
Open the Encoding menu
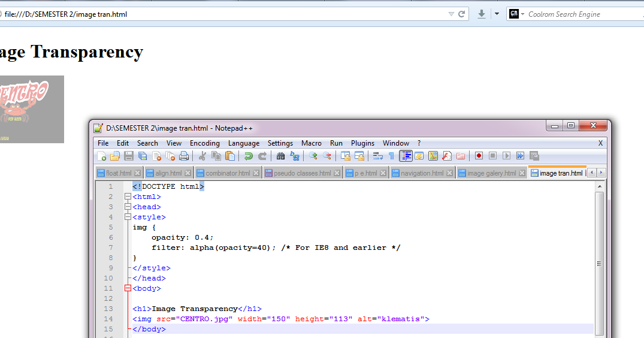coord(204,143)
